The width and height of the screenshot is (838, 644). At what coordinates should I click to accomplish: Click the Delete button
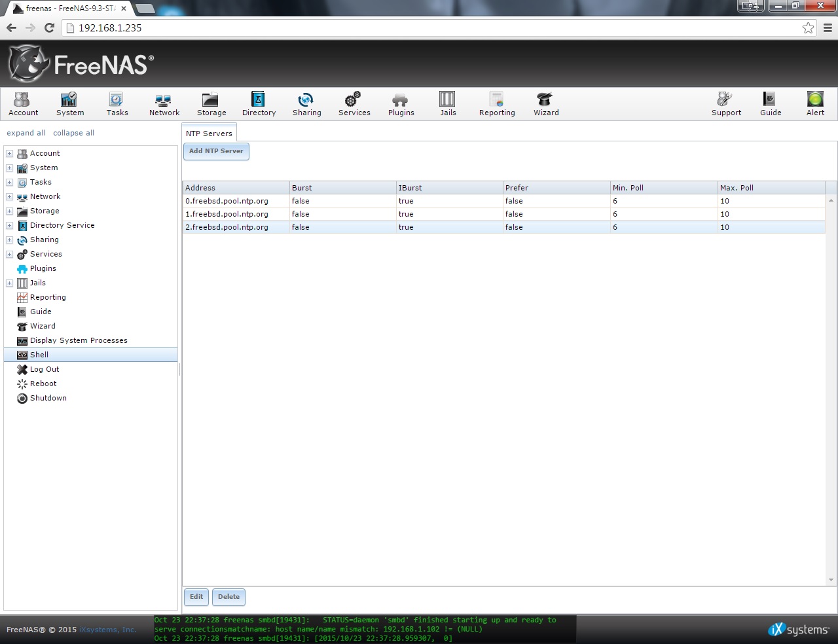[228, 597]
